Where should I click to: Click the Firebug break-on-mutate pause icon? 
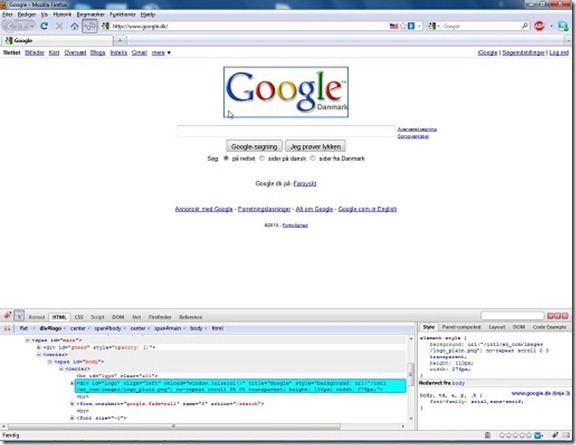pos(7,328)
